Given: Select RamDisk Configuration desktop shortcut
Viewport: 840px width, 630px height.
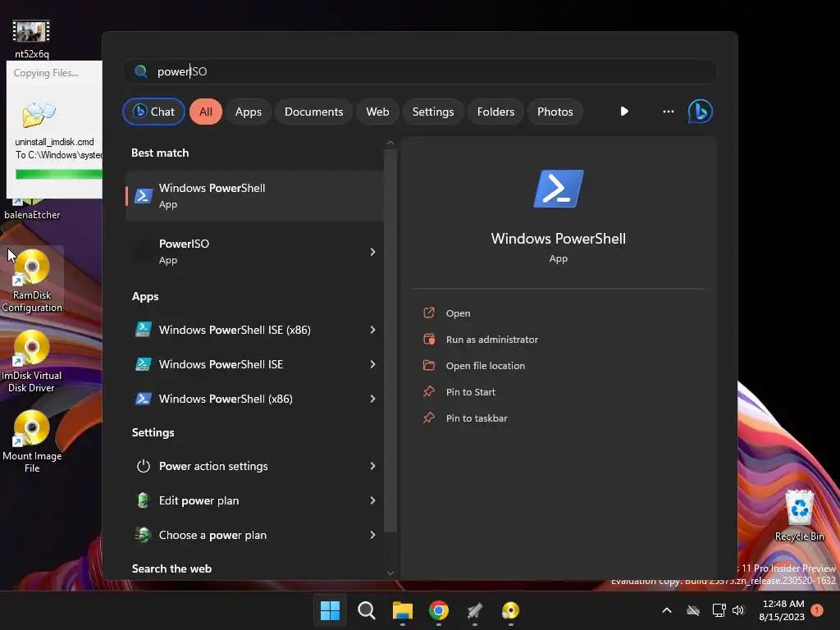Looking at the screenshot, I should (x=32, y=281).
